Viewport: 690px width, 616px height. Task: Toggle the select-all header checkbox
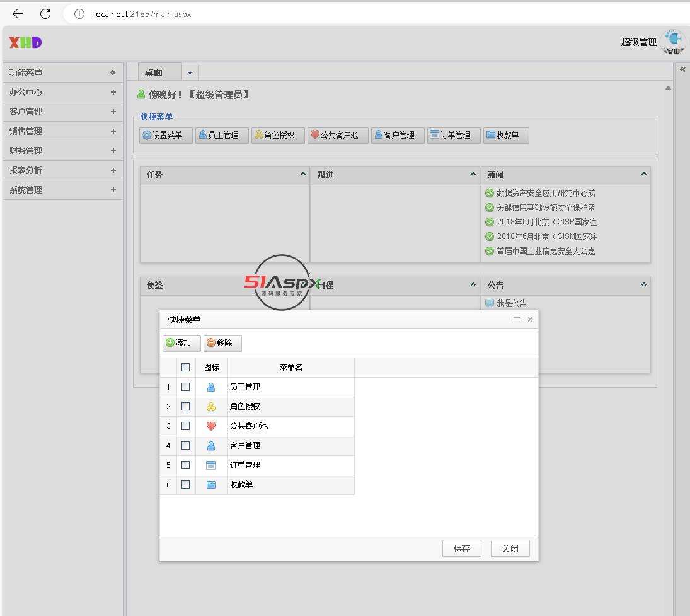coord(185,368)
